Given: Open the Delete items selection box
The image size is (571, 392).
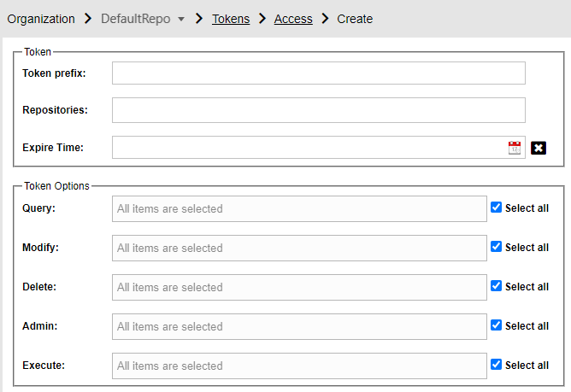Looking at the screenshot, I should (299, 288).
